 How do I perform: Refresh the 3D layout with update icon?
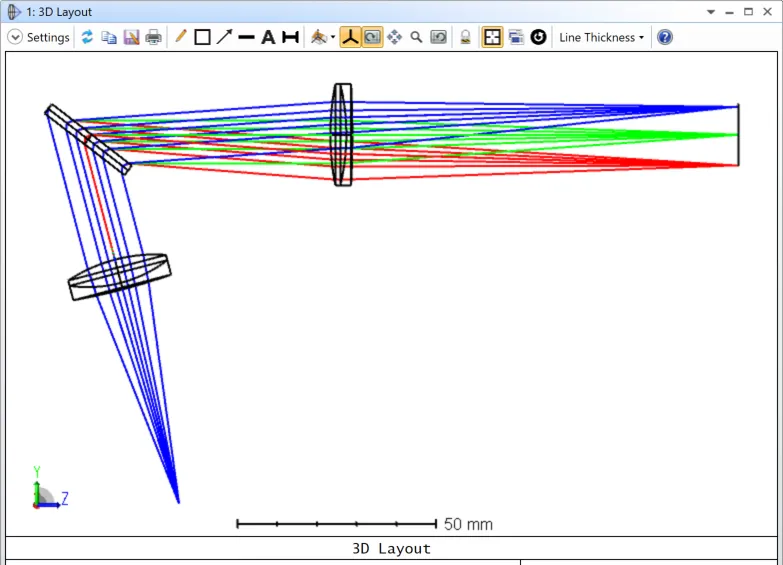(x=87, y=37)
